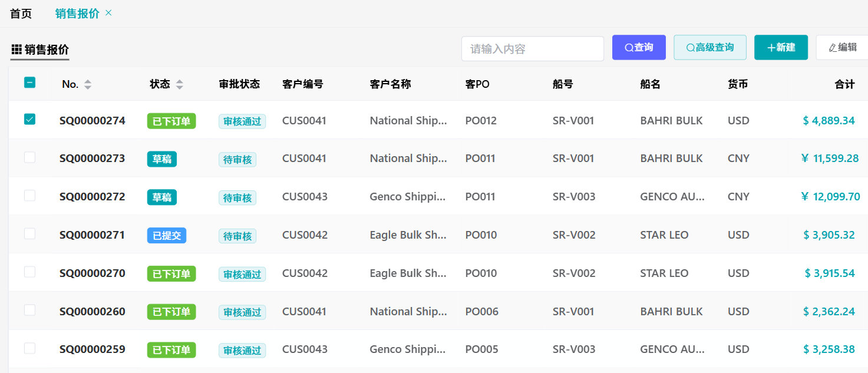Screen dimensions: 868x373
Task: Create a new quote with 新建
Action: click(781, 48)
